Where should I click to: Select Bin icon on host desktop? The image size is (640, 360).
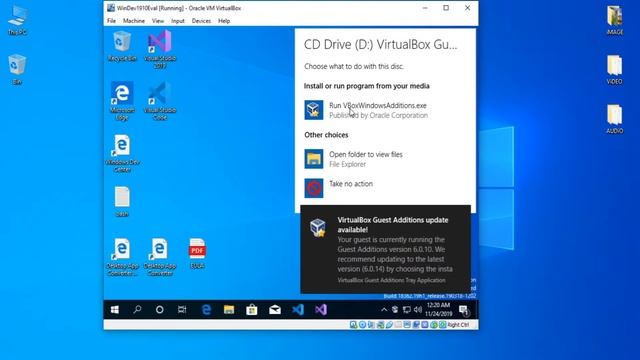click(x=17, y=69)
